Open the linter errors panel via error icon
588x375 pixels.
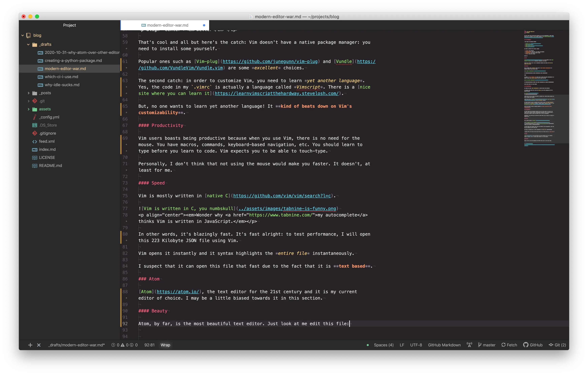113,345
